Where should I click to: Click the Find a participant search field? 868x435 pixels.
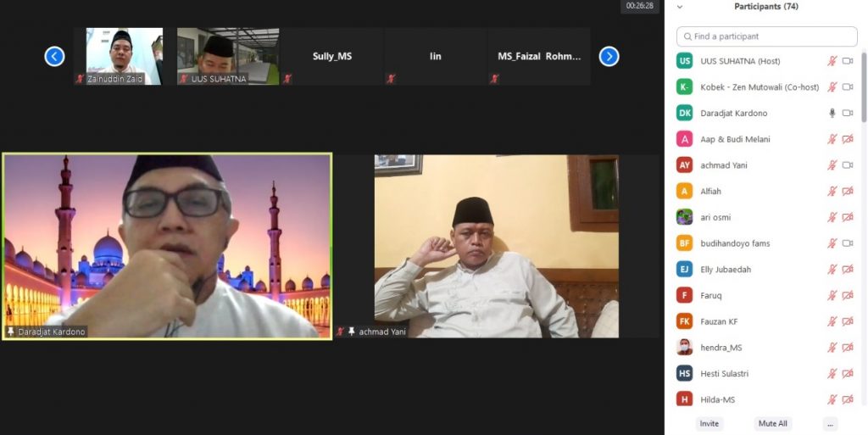point(767,36)
